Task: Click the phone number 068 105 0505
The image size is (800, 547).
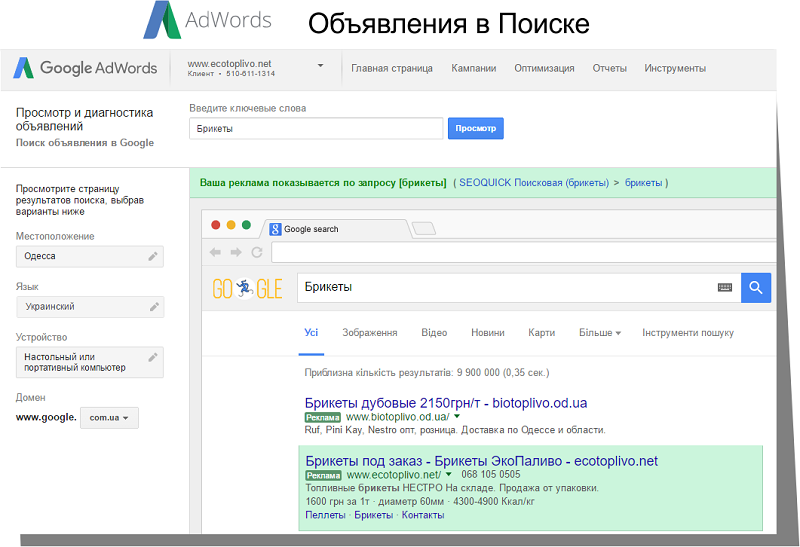Action: [491, 475]
